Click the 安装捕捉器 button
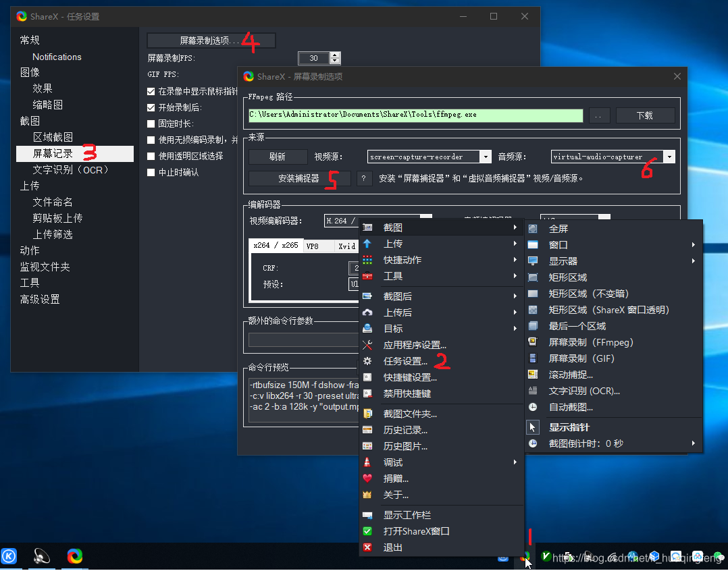The image size is (728, 571). pyautogui.click(x=299, y=178)
